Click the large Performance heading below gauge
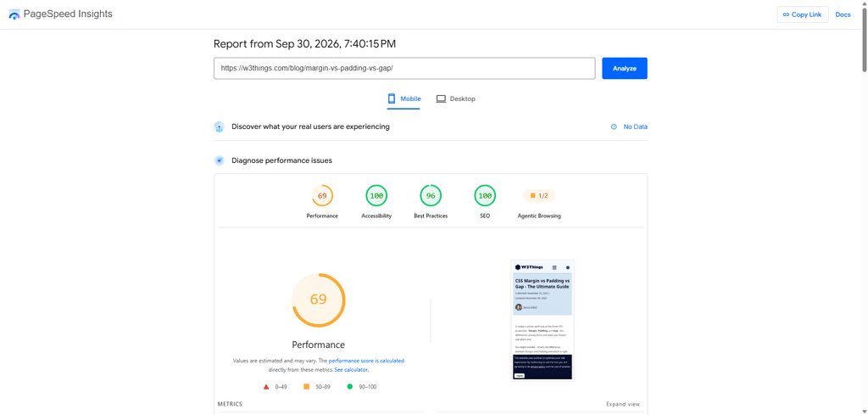 tap(319, 345)
